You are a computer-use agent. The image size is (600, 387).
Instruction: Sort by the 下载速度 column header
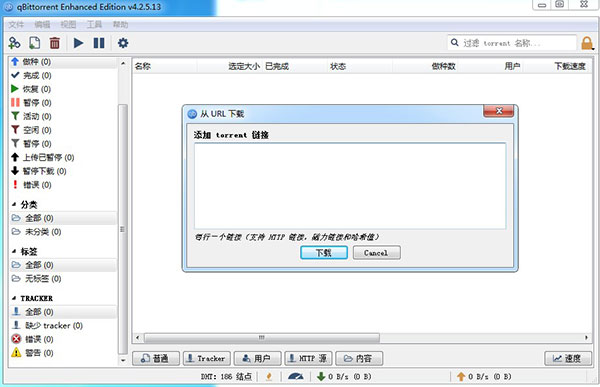coord(556,66)
